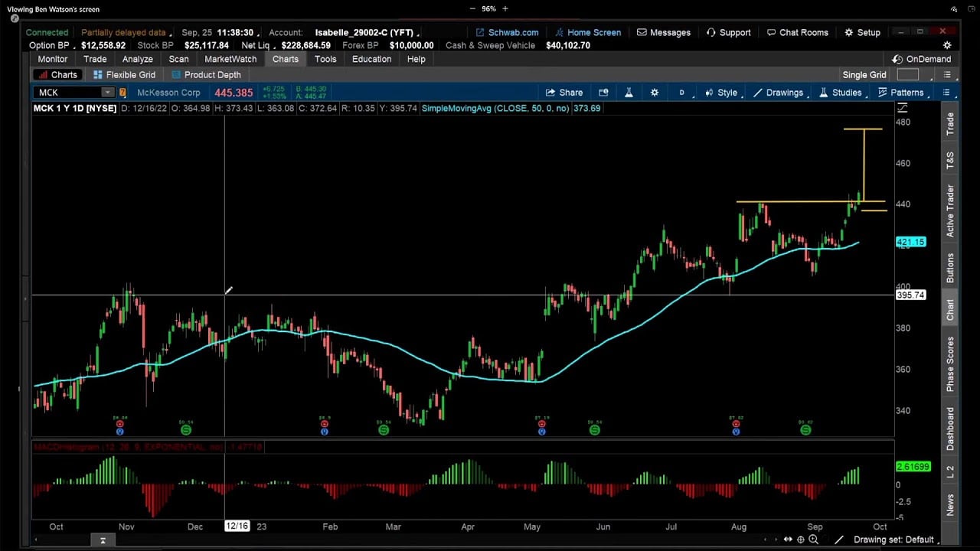Click the SimpleMovingAvg study label
The image size is (980, 551).
[x=512, y=108]
